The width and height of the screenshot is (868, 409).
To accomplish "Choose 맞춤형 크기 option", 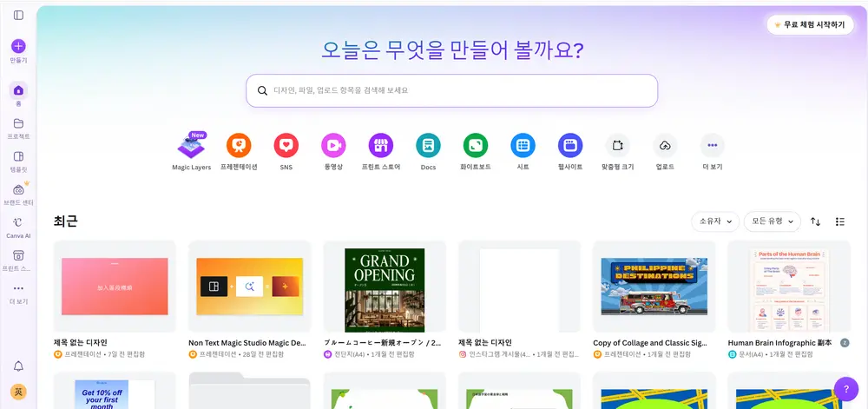I will pyautogui.click(x=617, y=146).
